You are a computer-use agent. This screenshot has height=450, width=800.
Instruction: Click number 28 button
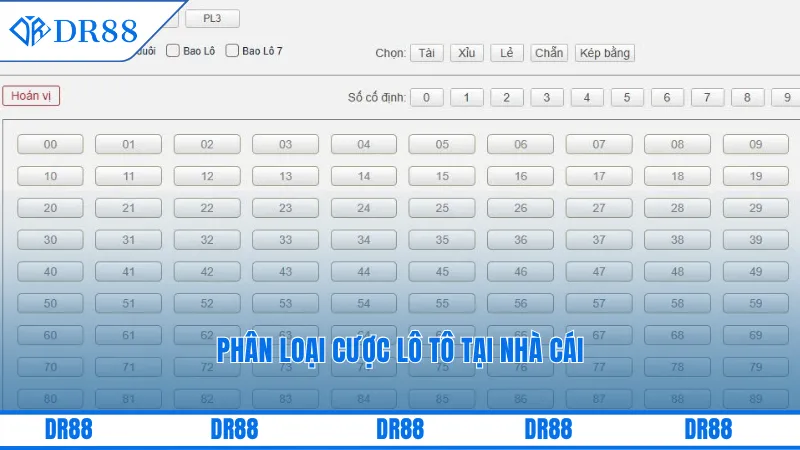[677, 208]
